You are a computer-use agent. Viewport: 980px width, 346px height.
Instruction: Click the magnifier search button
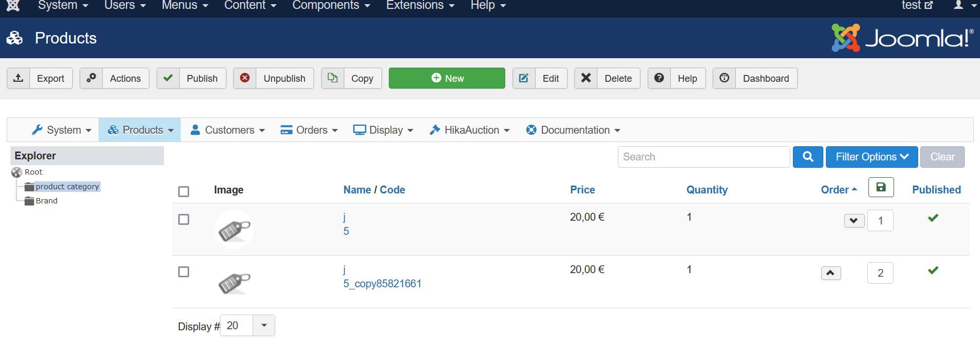pos(808,157)
